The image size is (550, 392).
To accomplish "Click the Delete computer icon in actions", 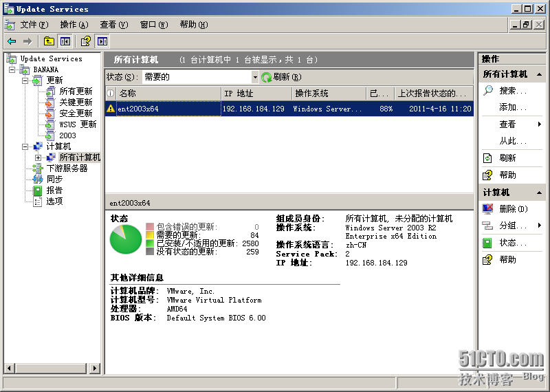I will pyautogui.click(x=487, y=209).
